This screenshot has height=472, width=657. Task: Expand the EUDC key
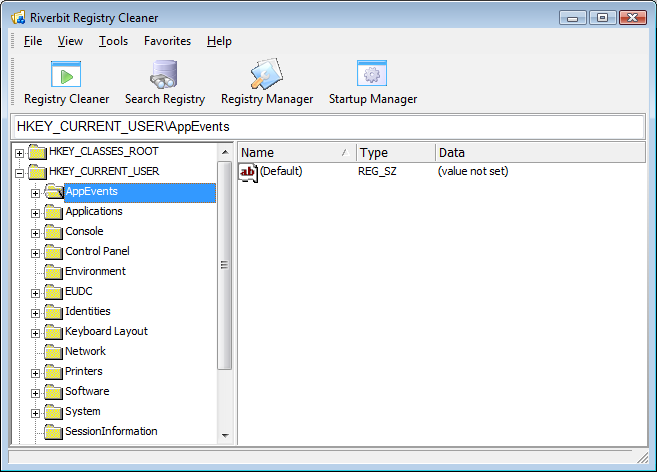(36, 293)
